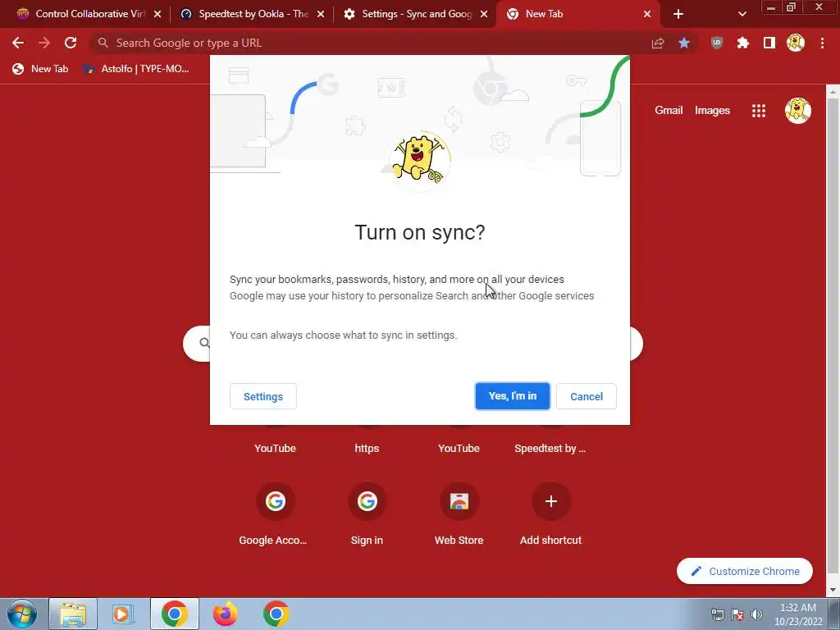Click the taskbar clock showing 1:32 AM

tap(797, 614)
